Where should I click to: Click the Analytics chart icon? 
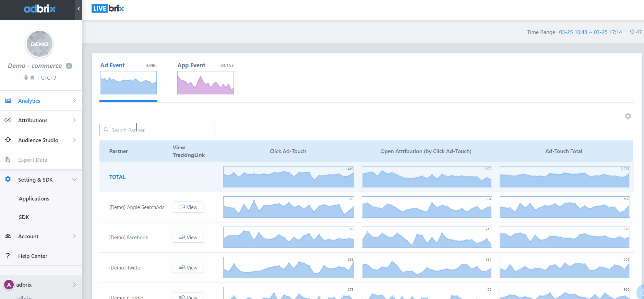click(8, 101)
